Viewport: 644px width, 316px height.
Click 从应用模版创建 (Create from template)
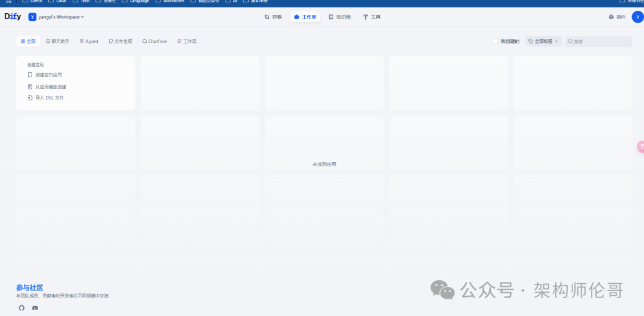(x=47, y=86)
